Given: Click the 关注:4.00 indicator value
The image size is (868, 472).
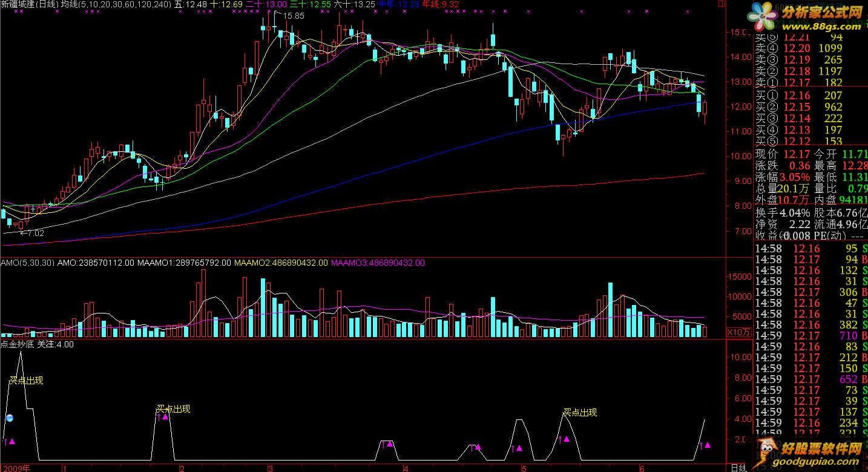Looking at the screenshot, I should [x=56, y=344].
